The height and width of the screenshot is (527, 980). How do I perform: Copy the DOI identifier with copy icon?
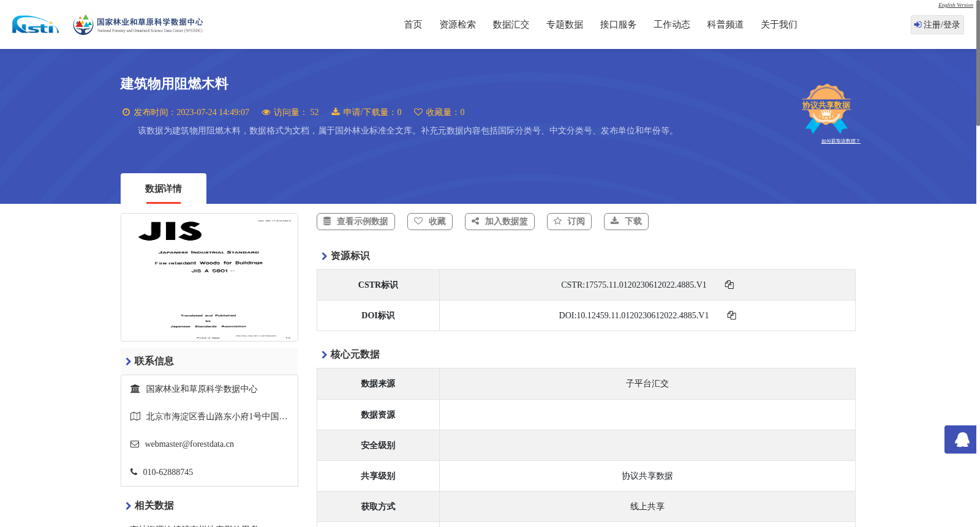coord(731,315)
